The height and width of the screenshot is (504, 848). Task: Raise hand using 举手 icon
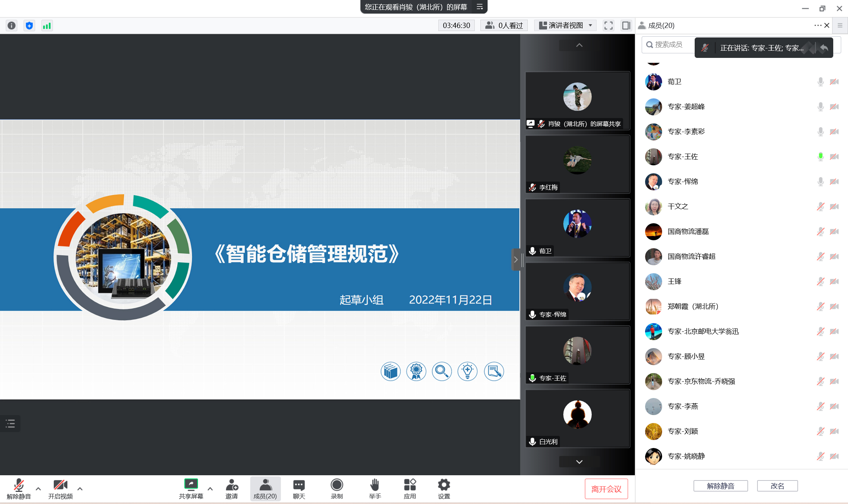[x=375, y=488]
